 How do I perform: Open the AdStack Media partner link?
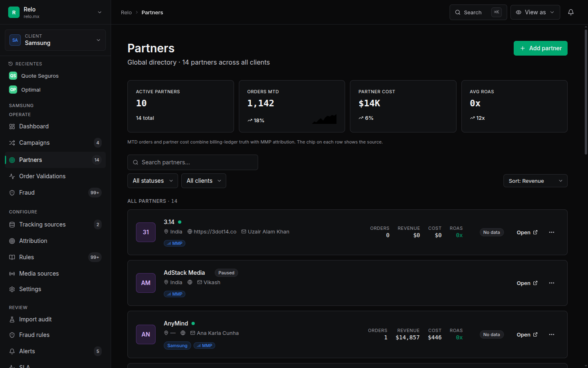pos(527,283)
